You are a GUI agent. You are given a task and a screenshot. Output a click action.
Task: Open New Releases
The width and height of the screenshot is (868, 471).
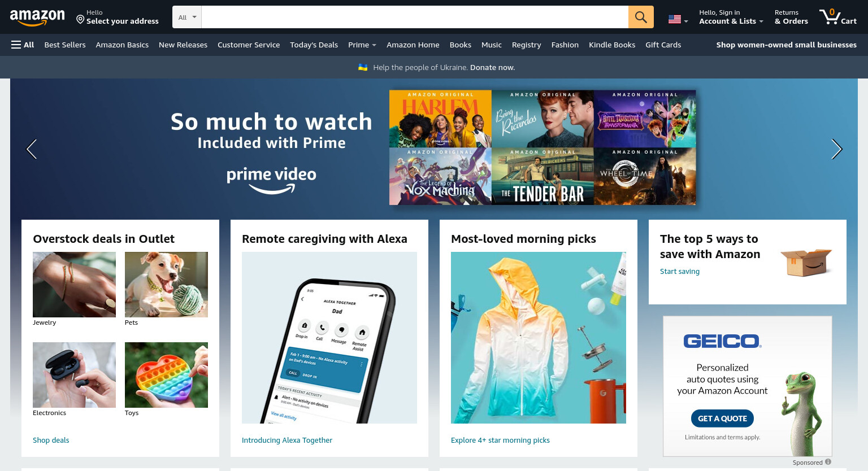coord(183,45)
